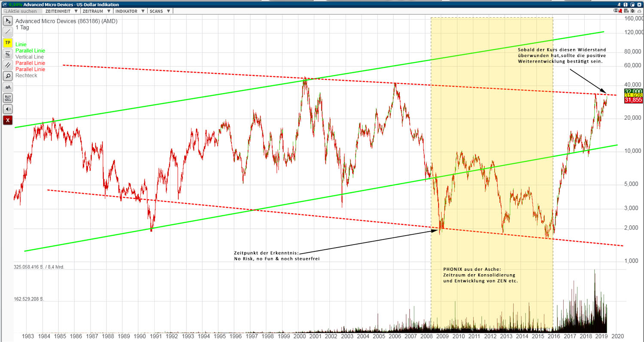Image resolution: width=644 pixels, height=342 pixels.
Task: Select the cursor selection tool
Action: tap(7, 21)
